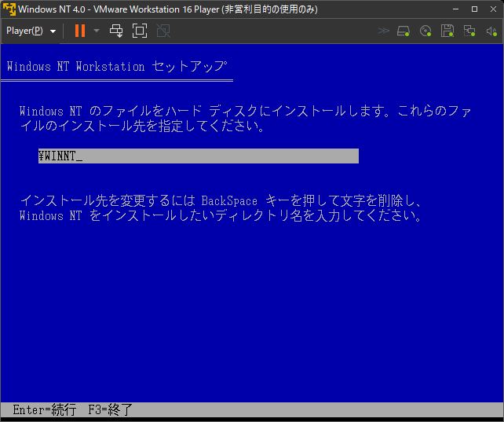Click the Enter=続行 status bar text

(45, 409)
